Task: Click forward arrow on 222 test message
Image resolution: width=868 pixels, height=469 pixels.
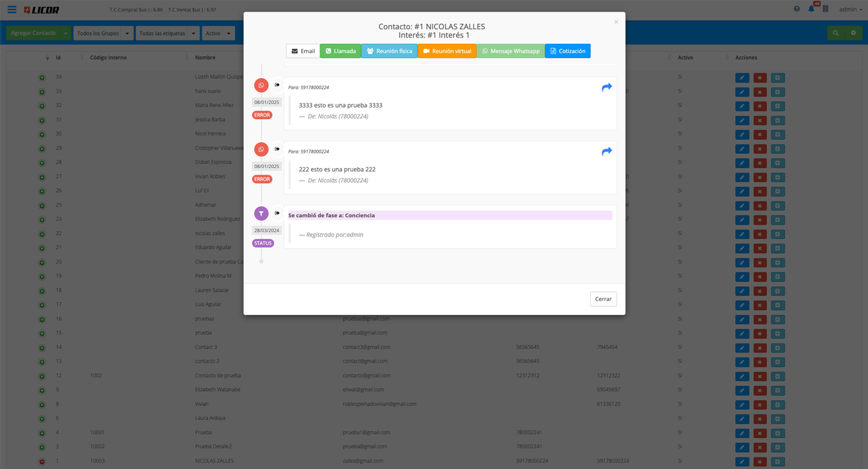Action: 606,151
